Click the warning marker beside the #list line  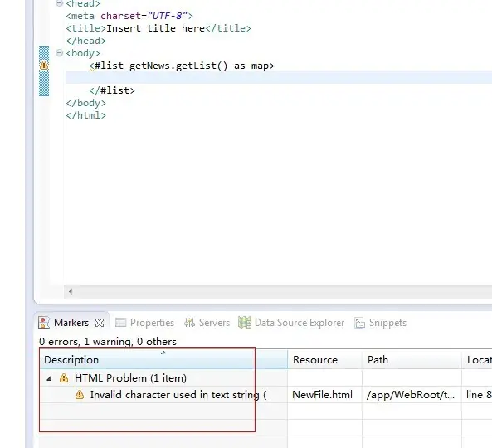tap(44, 66)
